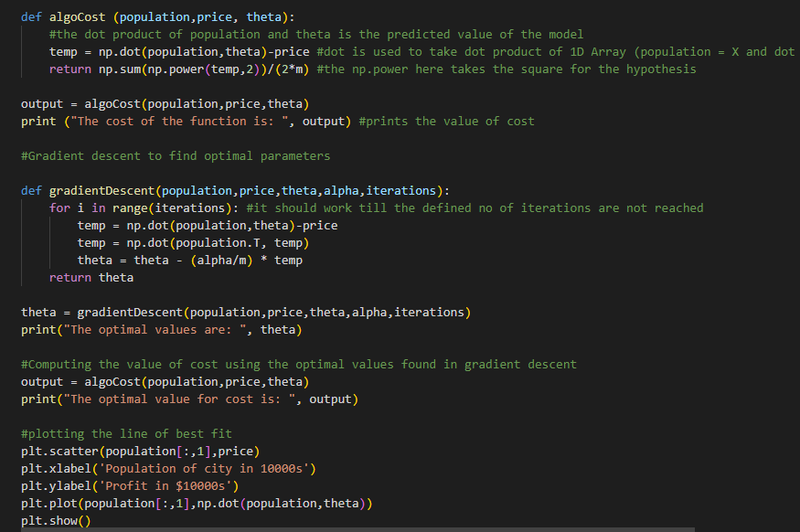
Task: Click 'plt.ylabel' at the start of its line
Action: point(56,486)
